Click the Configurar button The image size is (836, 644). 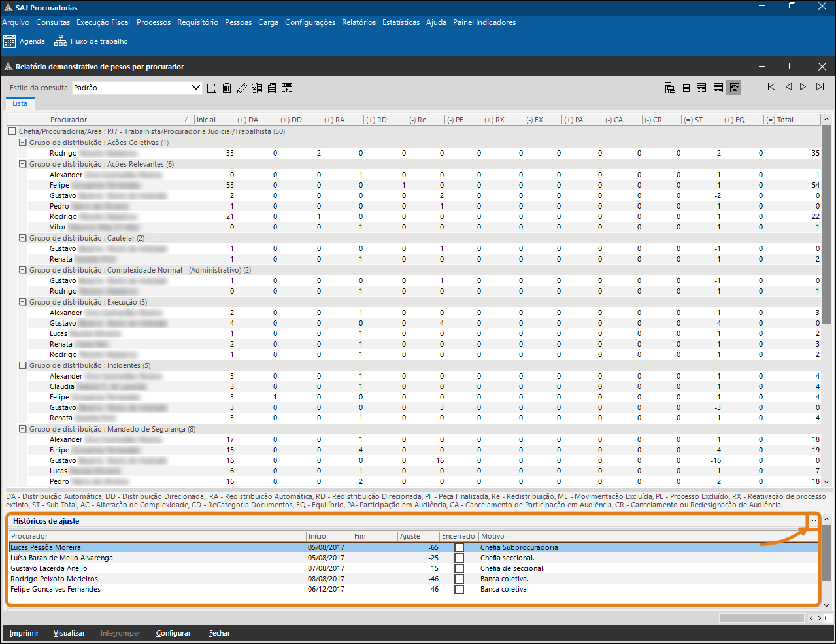[x=173, y=633]
